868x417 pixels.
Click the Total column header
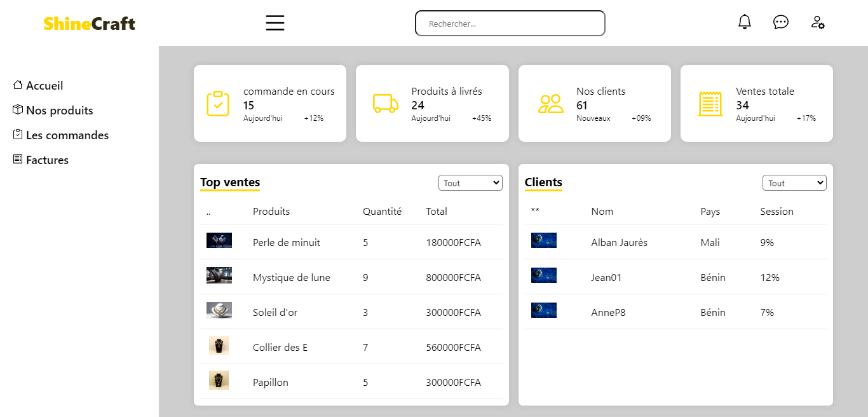437,212
